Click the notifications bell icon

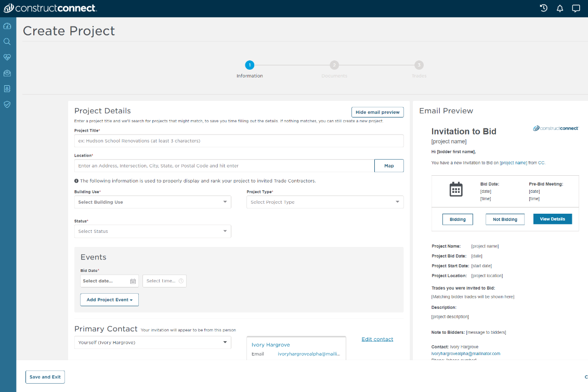[560, 8]
